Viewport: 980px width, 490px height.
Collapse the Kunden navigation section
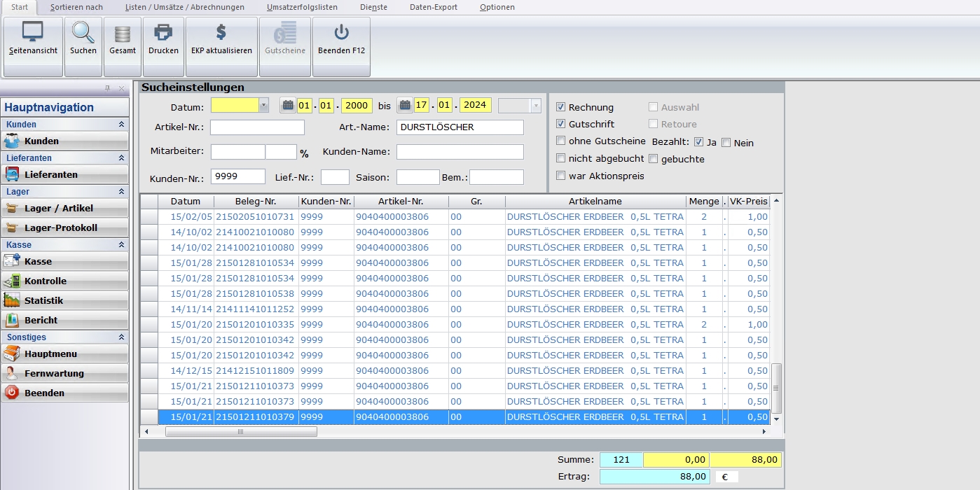point(121,125)
